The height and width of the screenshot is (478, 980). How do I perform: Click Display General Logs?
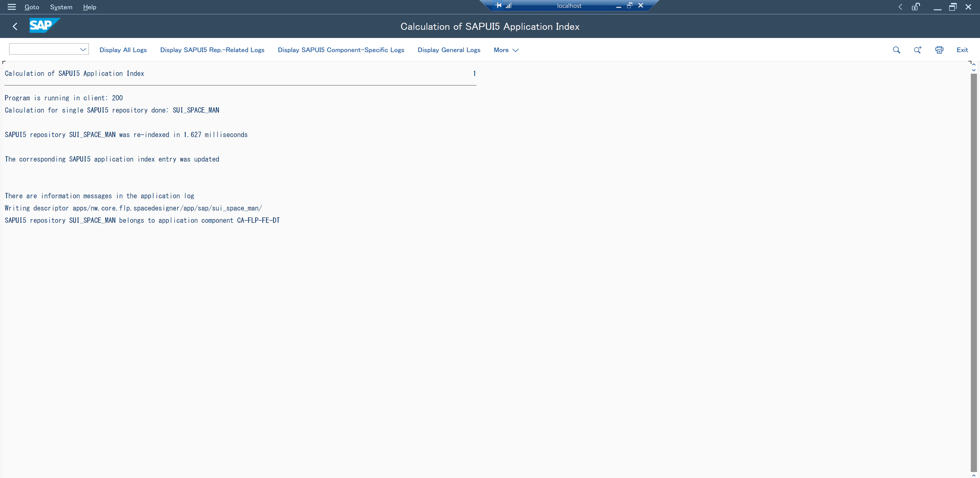tap(449, 50)
